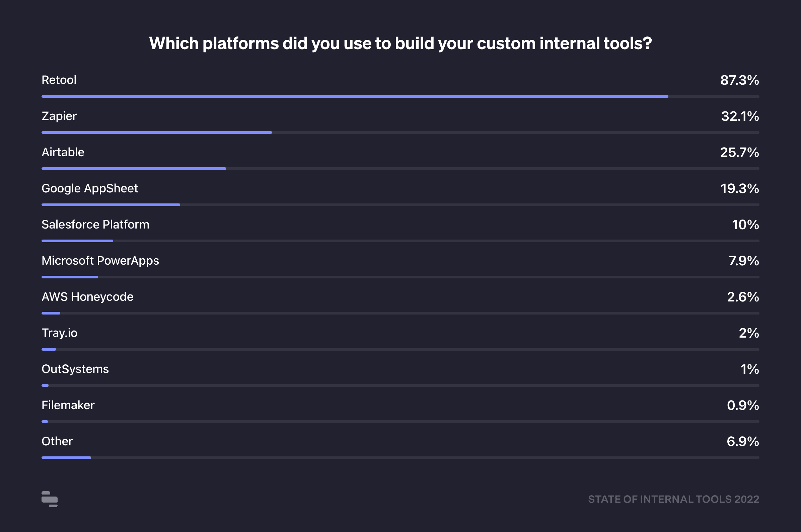Image resolution: width=801 pixels, height=532 pixels.
Task: Click the Airtable label
Action: tap(63, 152)
